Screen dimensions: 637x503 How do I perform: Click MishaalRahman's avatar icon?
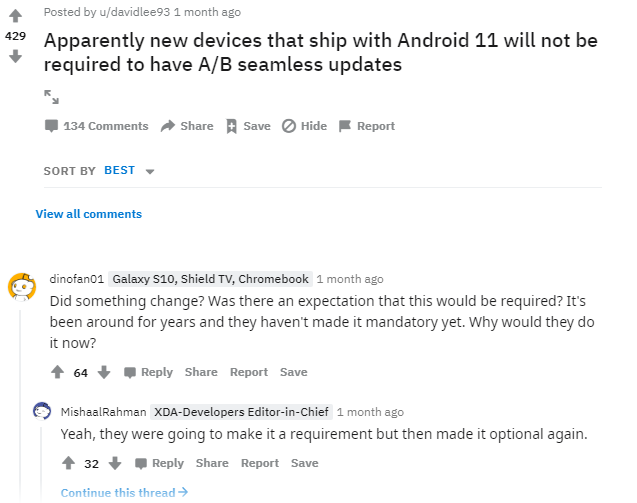point(42,411)
